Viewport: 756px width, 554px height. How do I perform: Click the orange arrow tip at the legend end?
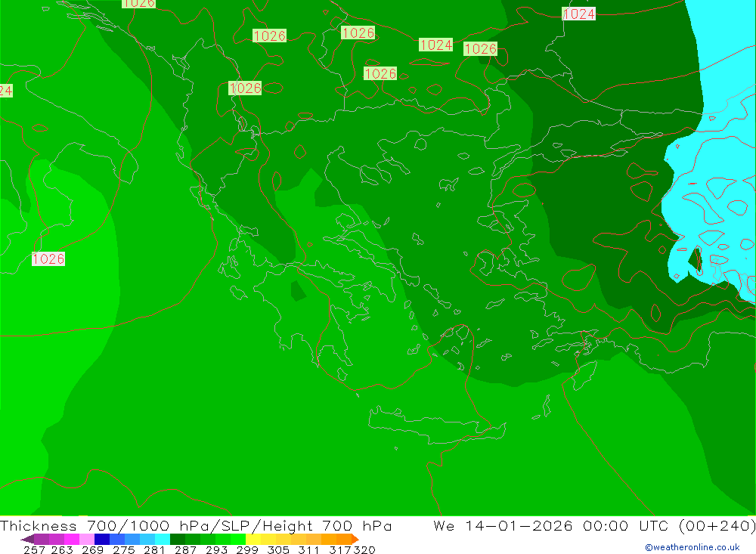(355, 539)
